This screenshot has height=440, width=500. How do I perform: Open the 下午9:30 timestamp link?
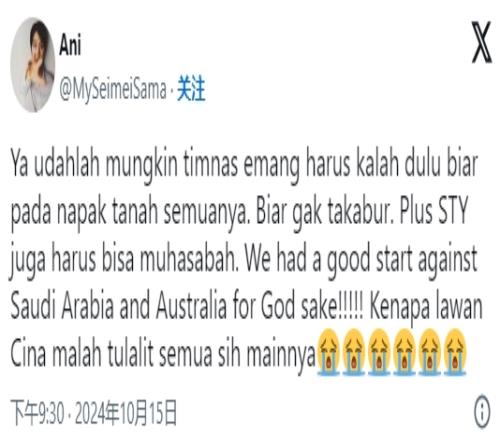click(x=37, y=413)
